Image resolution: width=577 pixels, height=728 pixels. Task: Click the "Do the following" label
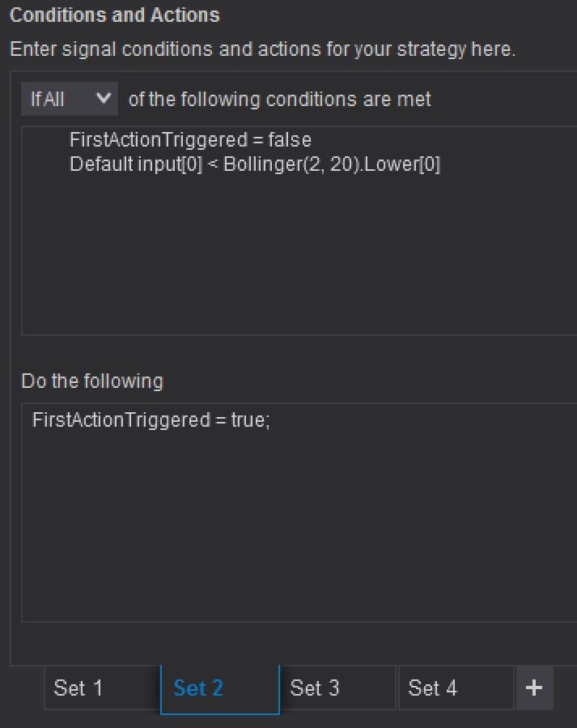[x=92, y=381]
